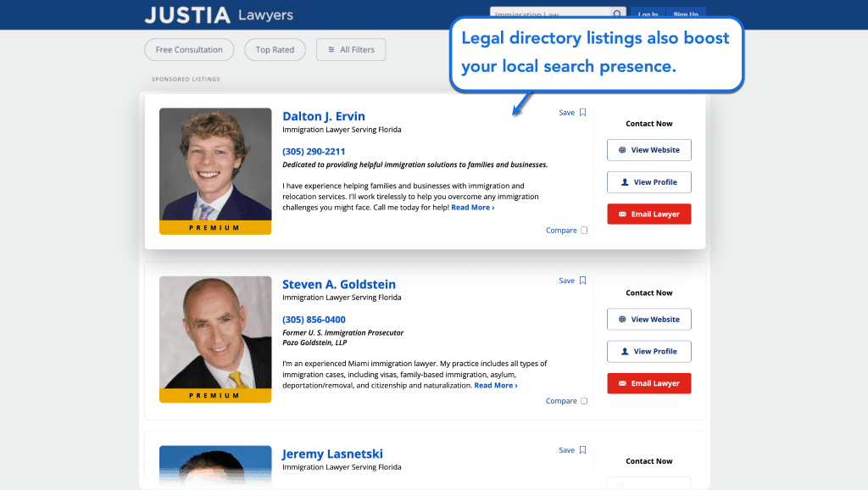Click the PREMIUM badge under Steven Goldstein's photo

[x=215, y=396]
